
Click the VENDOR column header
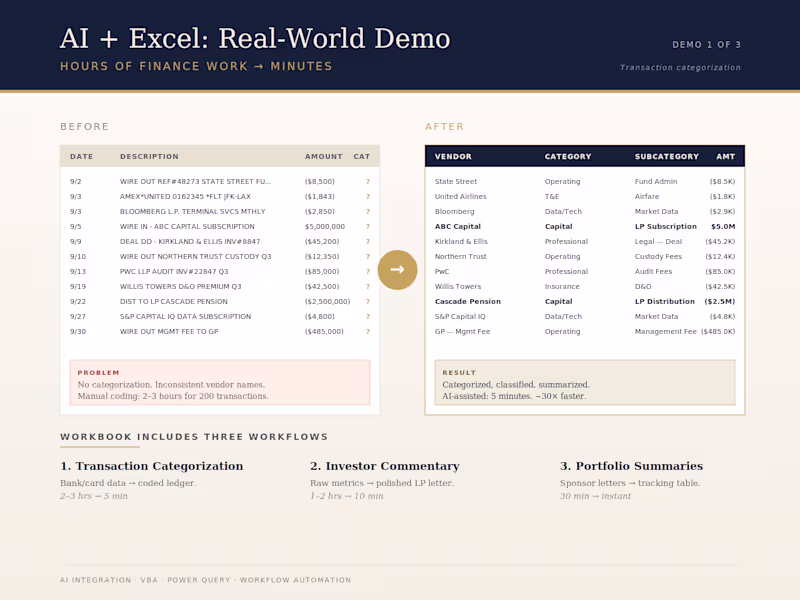click(453, 157)
